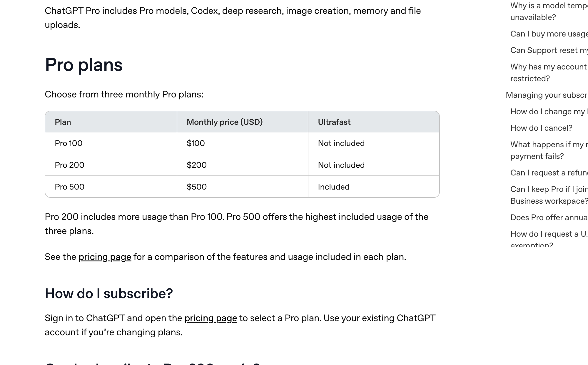Open the "Can I buy more usage" sidebar link
Image resolution: width=588 pixels, height=365 pixels.
549,34
